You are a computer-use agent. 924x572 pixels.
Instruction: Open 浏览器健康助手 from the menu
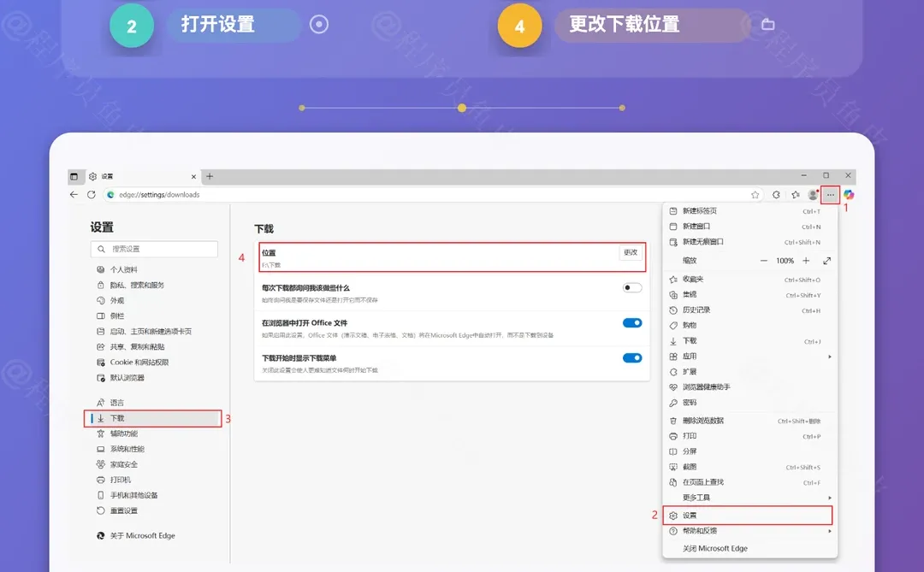click(749, 387)
